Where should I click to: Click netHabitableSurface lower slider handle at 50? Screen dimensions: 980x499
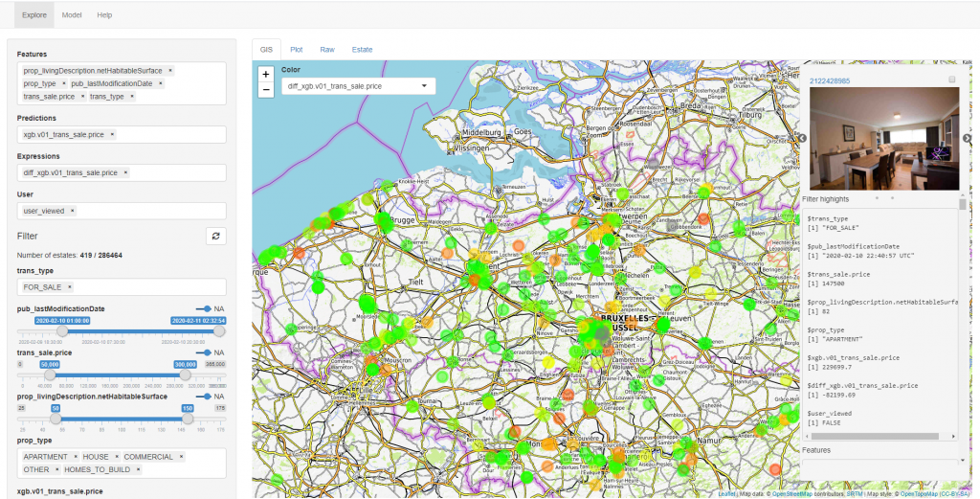click(56, 419)
